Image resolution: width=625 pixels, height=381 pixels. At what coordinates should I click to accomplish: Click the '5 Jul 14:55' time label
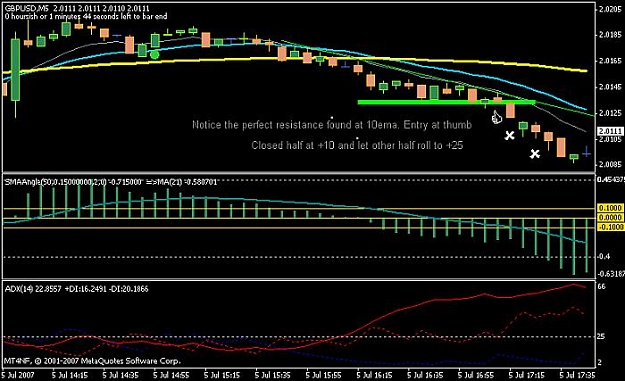(171, 375)
